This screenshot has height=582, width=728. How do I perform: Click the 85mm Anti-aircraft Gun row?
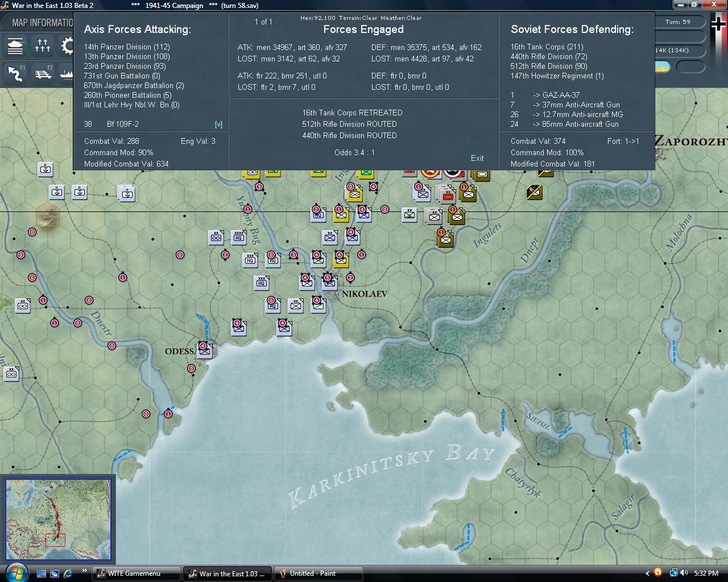tap(564, 124)
